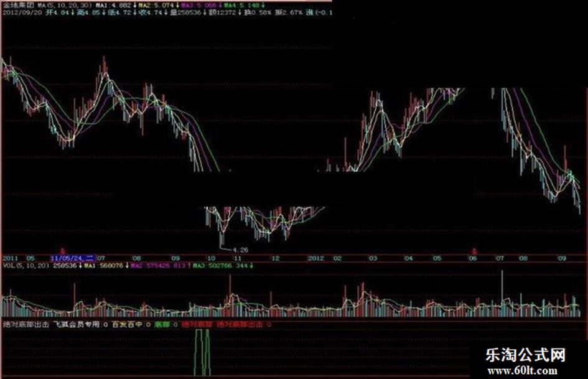Image resolution: width=588 pixels, height=379 pixels.
Task: Click the 4.26 lowest price label
Action: (240, 250)
